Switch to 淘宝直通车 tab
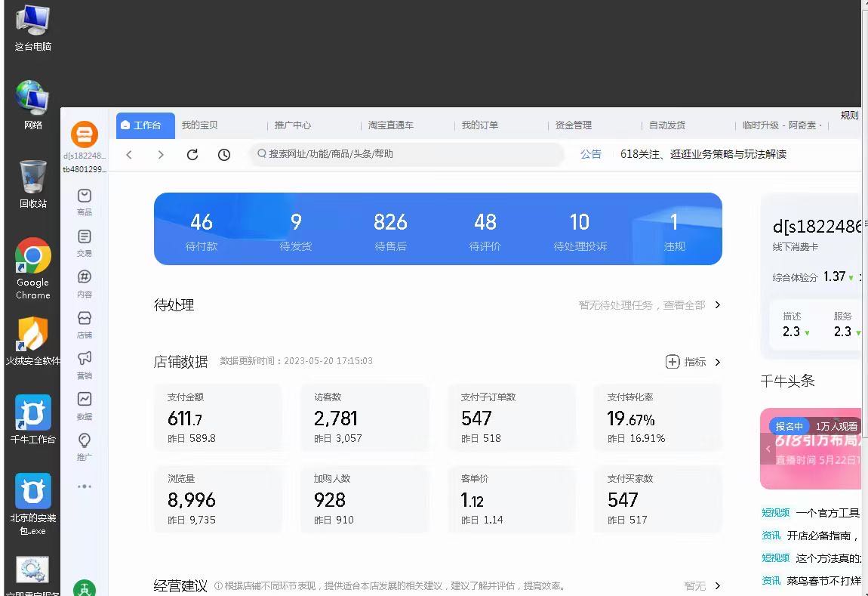 coord(390,125)
